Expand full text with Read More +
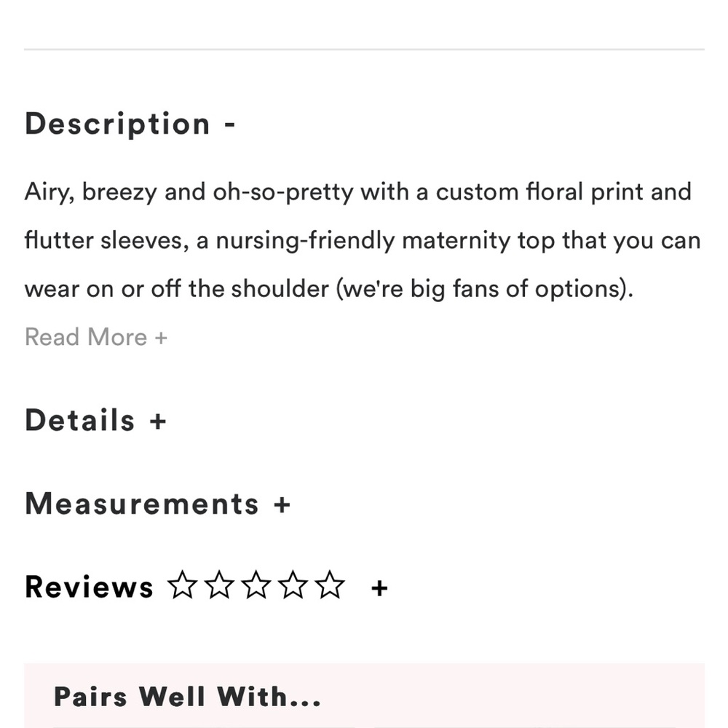 point(96,337)
